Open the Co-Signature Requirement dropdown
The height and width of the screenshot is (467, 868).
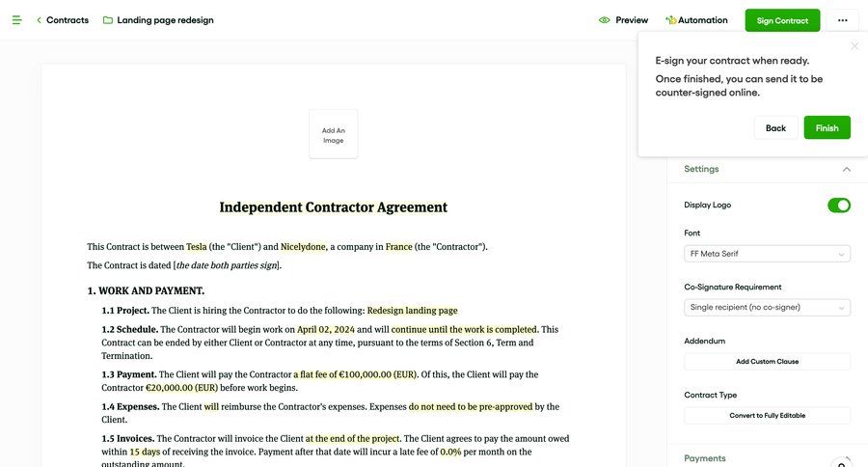point(767,308)
